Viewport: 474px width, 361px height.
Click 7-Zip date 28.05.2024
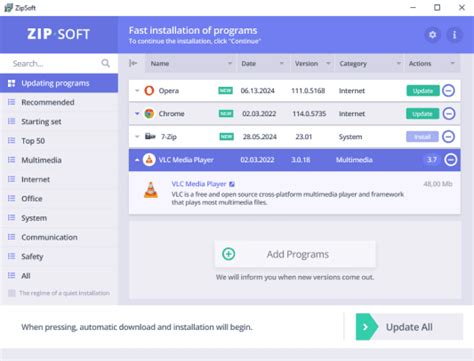(260, 137)
